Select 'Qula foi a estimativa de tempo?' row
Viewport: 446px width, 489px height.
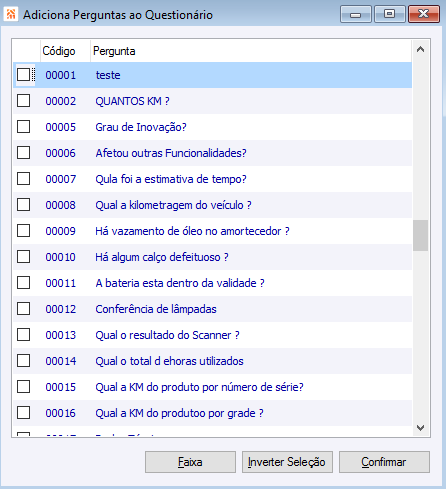point(171,179)
